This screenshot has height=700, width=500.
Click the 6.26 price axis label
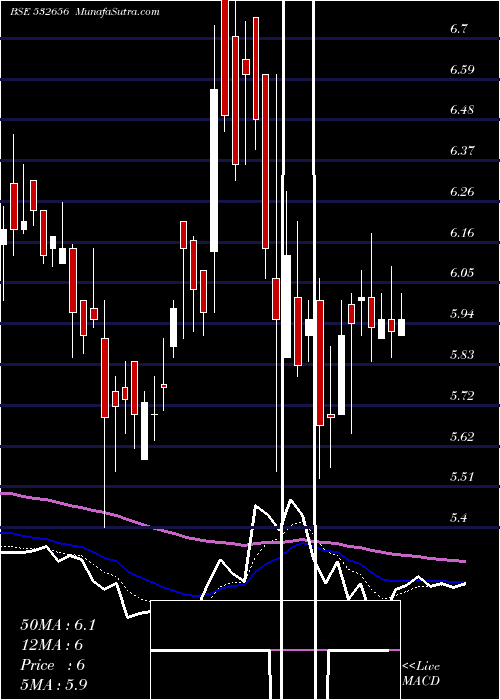462,192
